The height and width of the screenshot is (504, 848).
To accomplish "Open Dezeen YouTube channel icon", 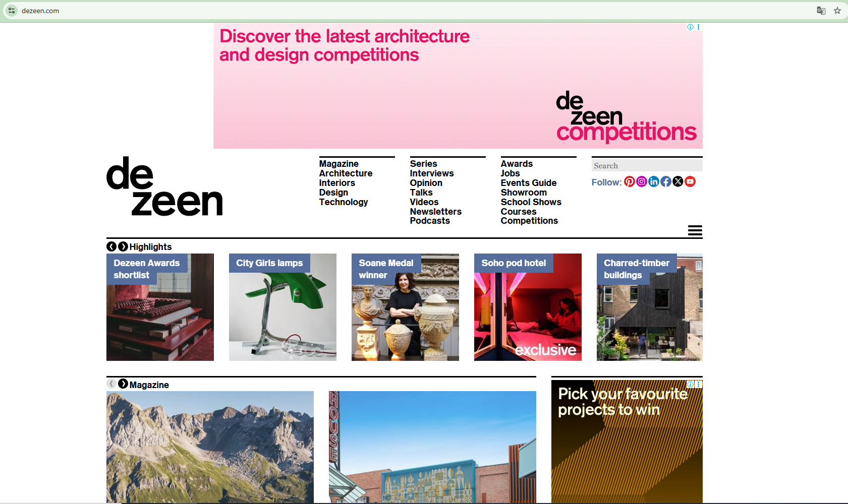I will coord(690,181).
